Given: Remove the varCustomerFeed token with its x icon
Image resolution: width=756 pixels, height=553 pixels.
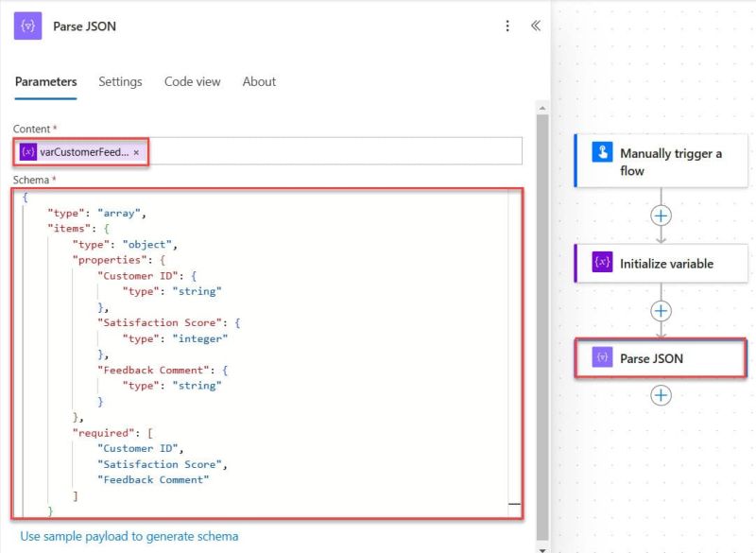Looking at the screenshot, I should tap(137, 151).
